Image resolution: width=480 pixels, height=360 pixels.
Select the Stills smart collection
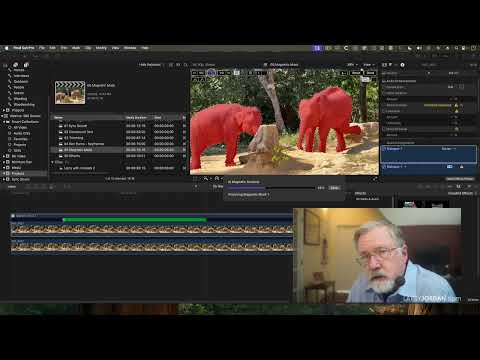(x=17, y=150)
